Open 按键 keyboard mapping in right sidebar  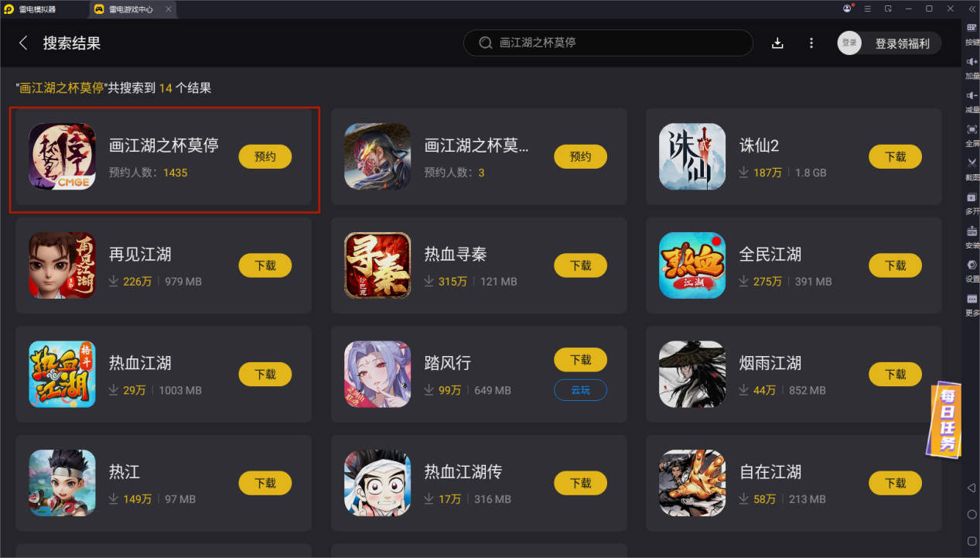click(x=971, y=33)
